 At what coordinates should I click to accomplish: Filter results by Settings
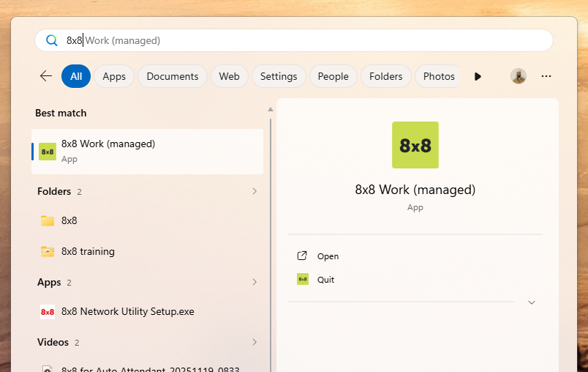pos(279,76)
